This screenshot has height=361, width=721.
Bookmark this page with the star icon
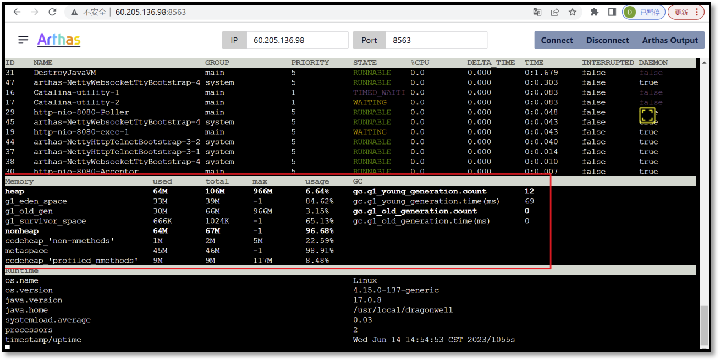(572, 12)
